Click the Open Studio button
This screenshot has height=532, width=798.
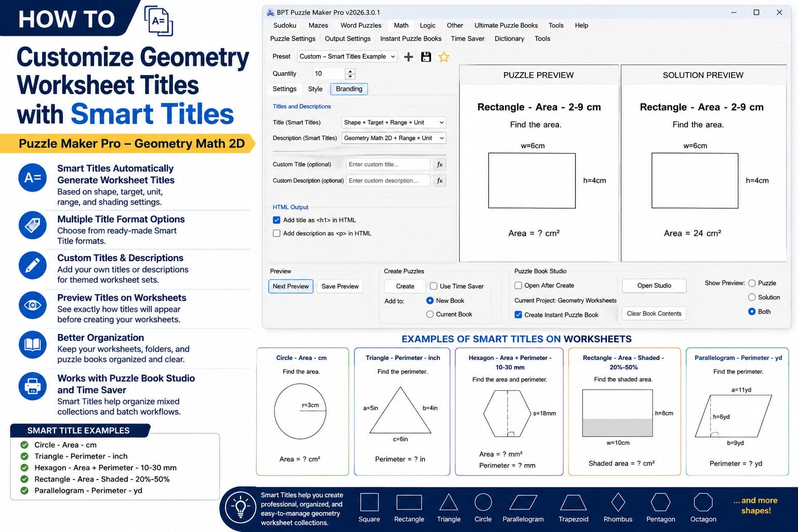tap(654, 286)
